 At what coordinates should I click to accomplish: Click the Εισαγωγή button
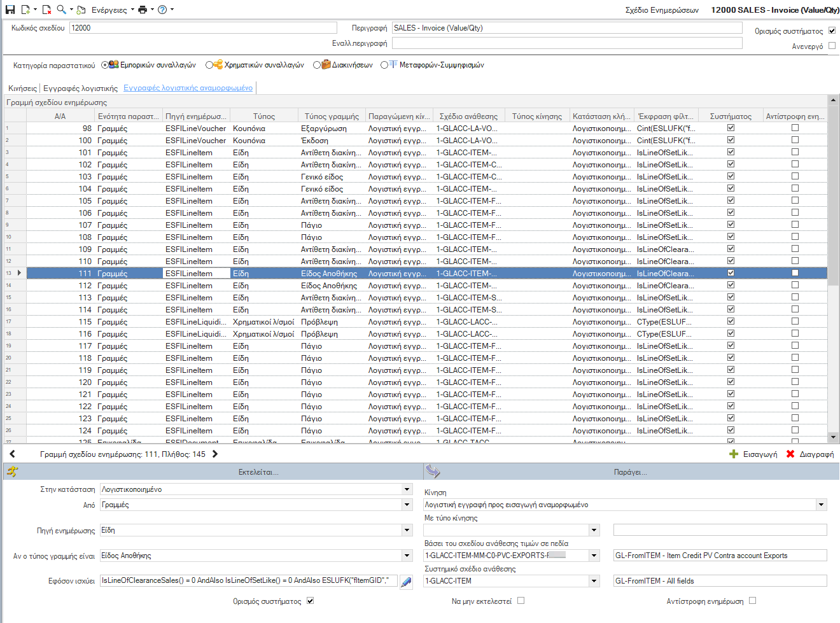pos(753,454)
